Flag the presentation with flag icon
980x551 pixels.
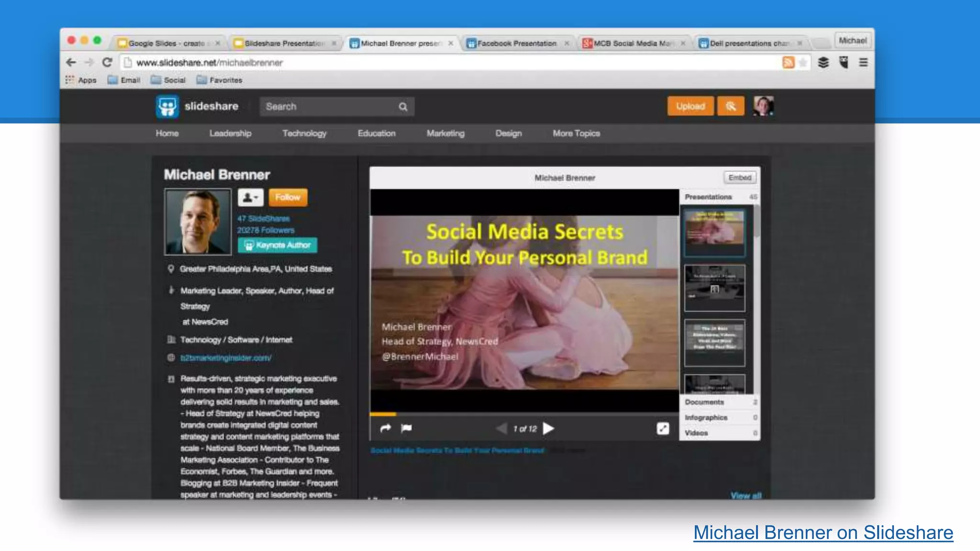pos(406,428)
